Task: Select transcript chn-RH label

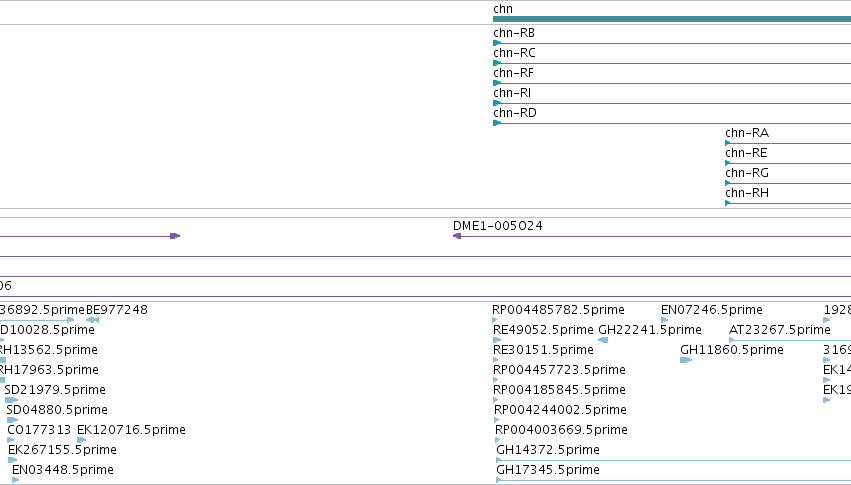Action: pyautogui.click(x=747, y=193)
